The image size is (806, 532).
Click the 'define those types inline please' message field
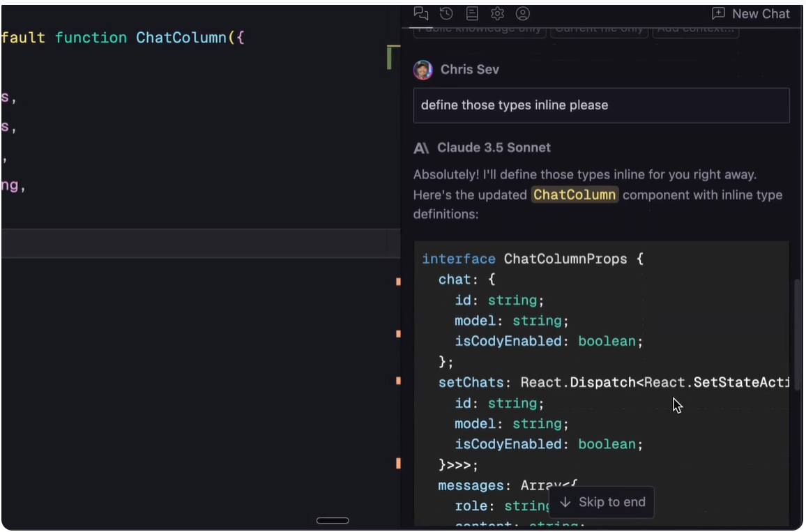602,105
